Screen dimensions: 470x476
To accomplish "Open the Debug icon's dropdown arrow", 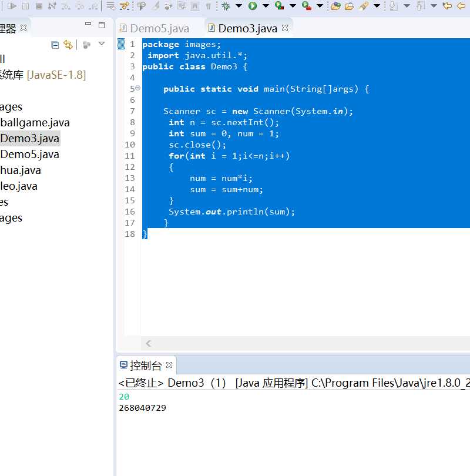I will click(x=239, y=6).
